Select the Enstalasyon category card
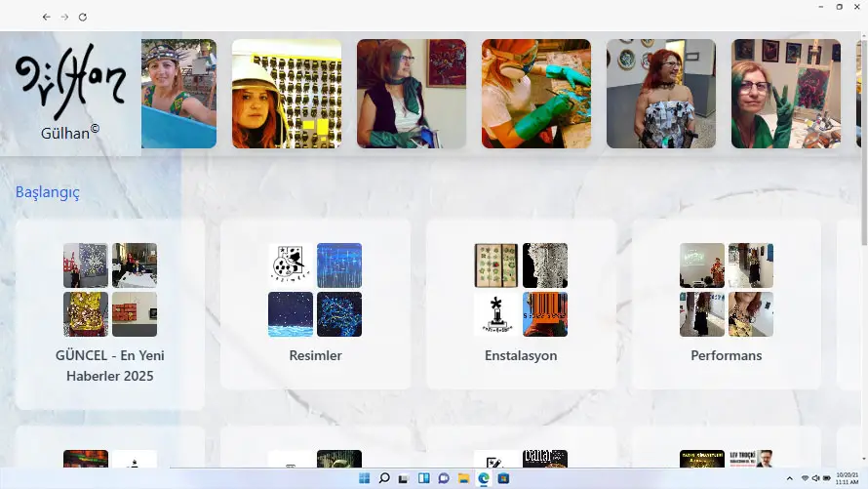868x489 pixels. tap(521, 304)
